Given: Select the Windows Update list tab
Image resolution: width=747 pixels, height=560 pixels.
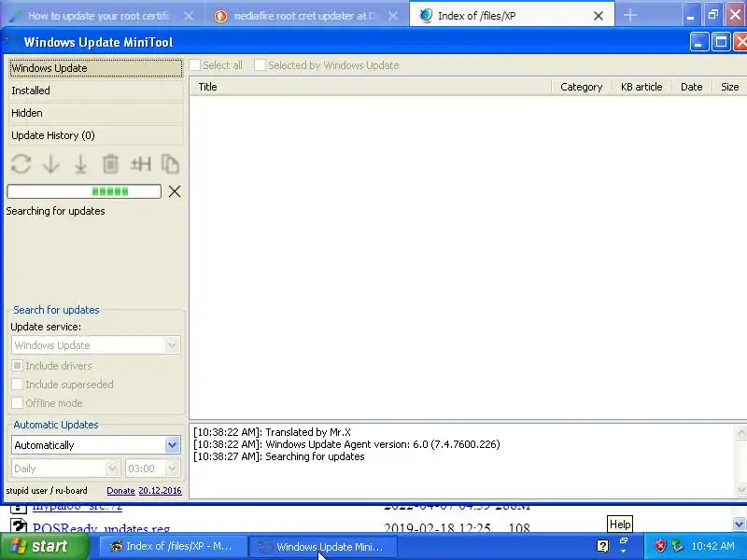Looking at the screenshot, I should pos(96,68).
